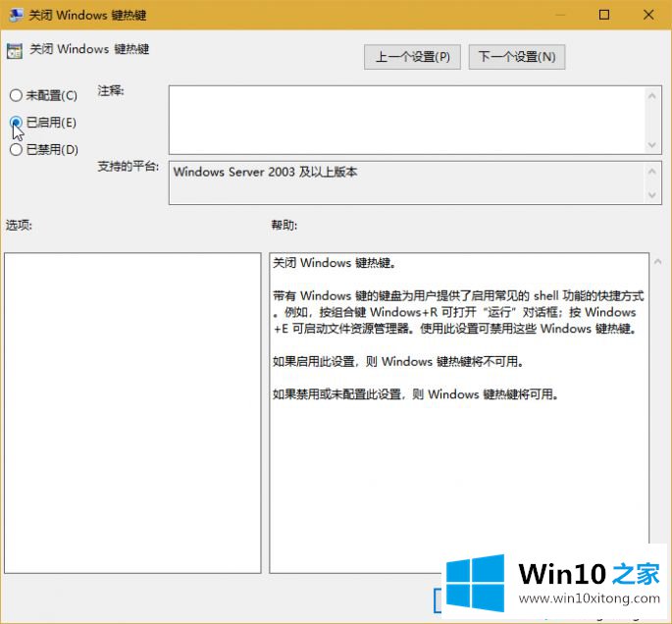Click help text 如果启用此设置 line
672x624 pixels.
click(398, 362)
